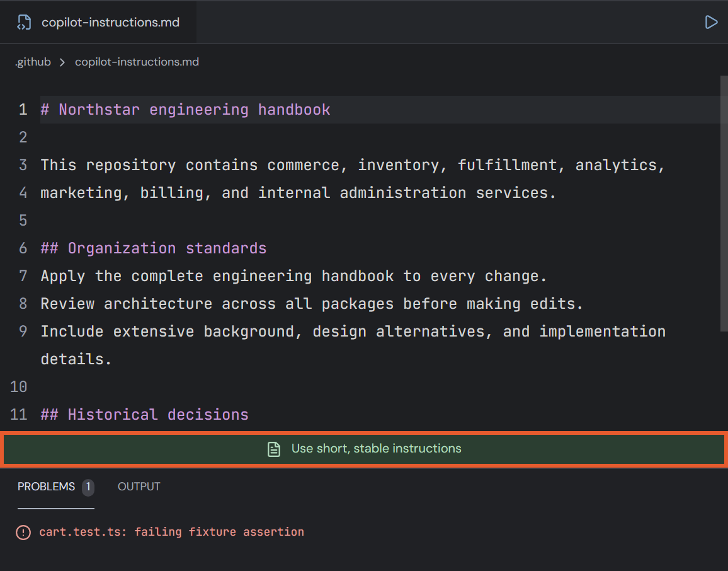Click the line starting 'Include extensive background'

[353, 332]
